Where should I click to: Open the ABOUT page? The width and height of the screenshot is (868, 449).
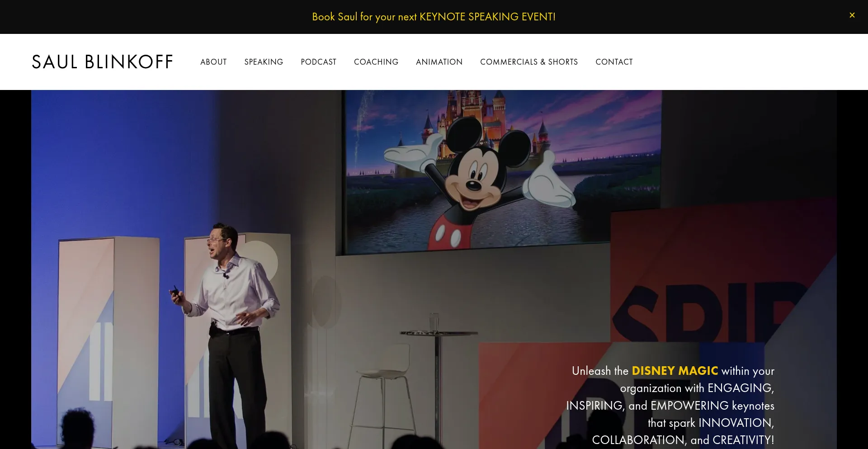213,62
